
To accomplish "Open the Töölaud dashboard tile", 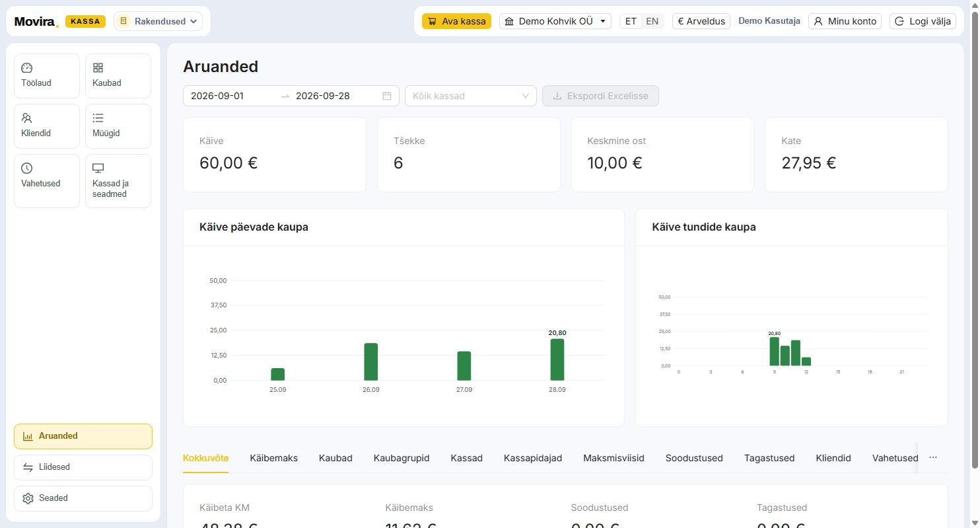I will [x=47, y=76].
